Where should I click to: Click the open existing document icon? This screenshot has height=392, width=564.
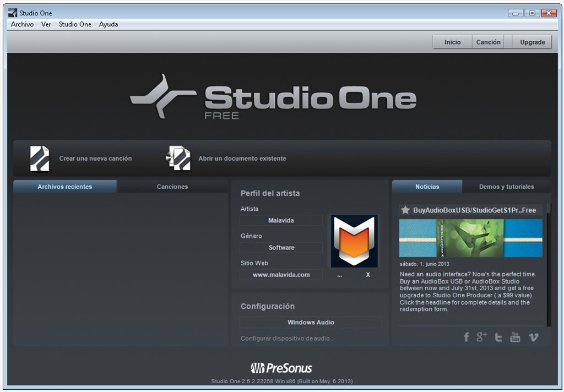[x=178, y=158]
